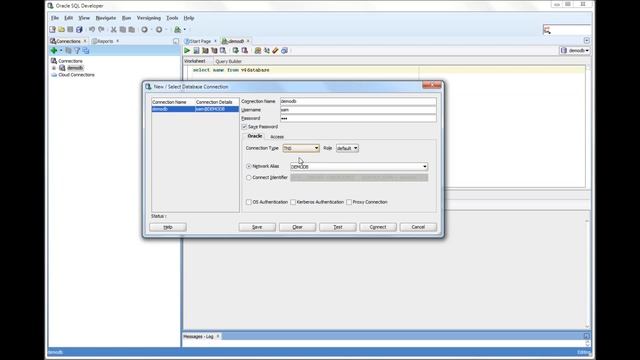The width and height of the screenshot is (640, 360).
Task: Click the Explain Plan icon
Action: click(205, 51)
